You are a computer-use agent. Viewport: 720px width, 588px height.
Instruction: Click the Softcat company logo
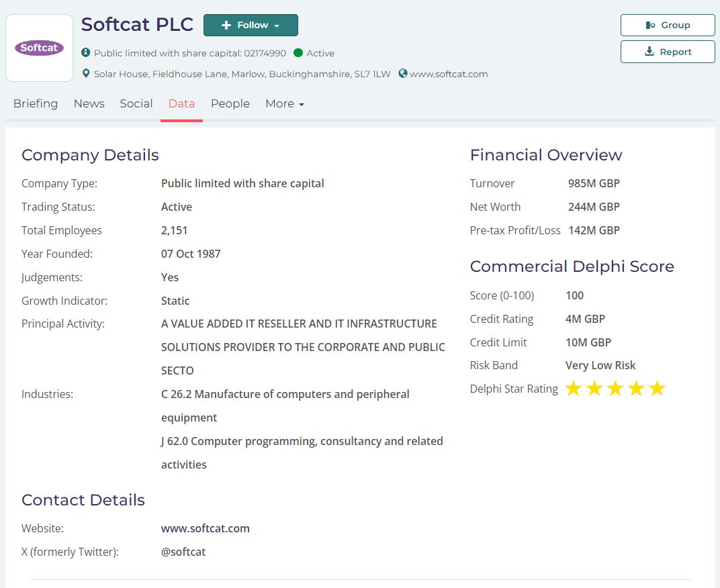[x=40, y=48]
